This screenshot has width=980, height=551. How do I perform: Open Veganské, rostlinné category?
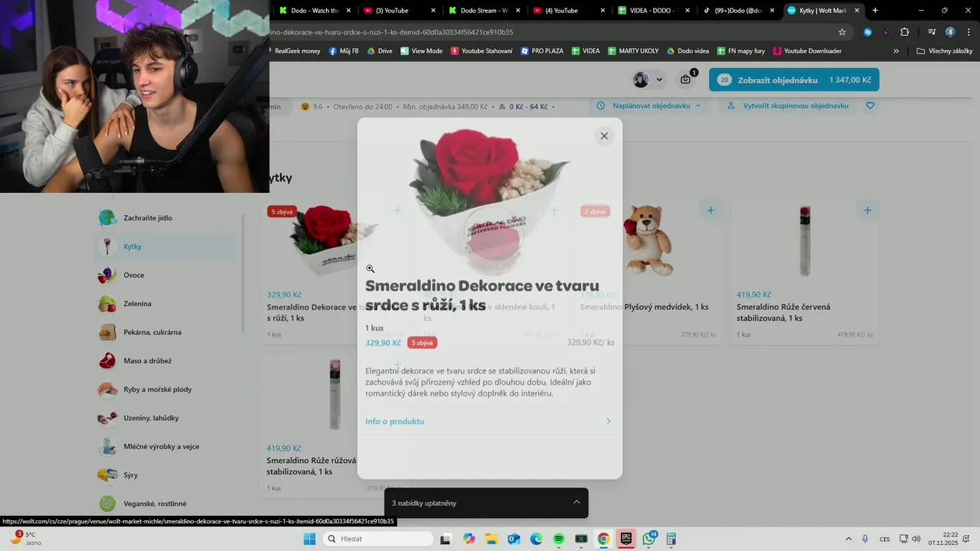(x=166, y=504)
